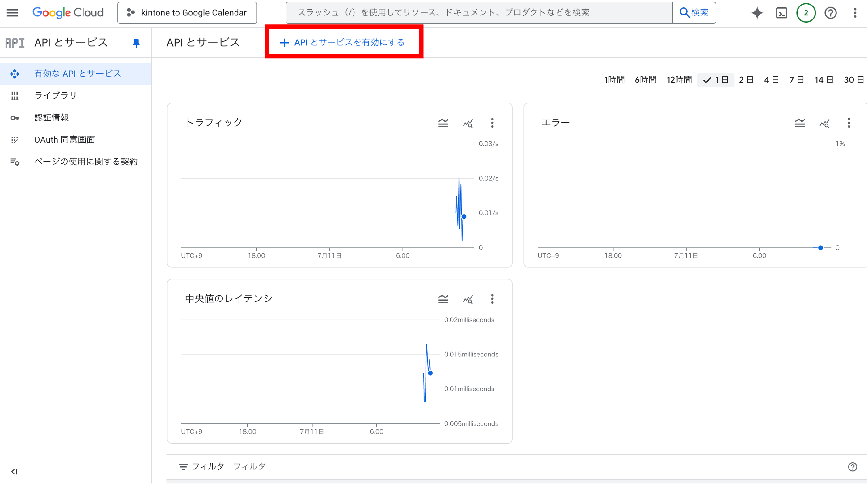The width and height of the screenshot is (868, 484).
Task: Focus the resource search input field
Action: click(x=479, y=13)
